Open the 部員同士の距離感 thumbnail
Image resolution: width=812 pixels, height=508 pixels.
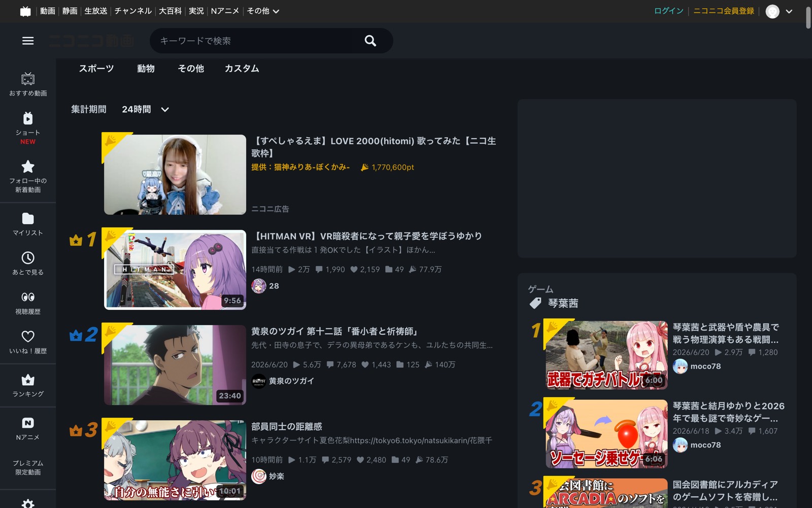click(x=175, y=460)
